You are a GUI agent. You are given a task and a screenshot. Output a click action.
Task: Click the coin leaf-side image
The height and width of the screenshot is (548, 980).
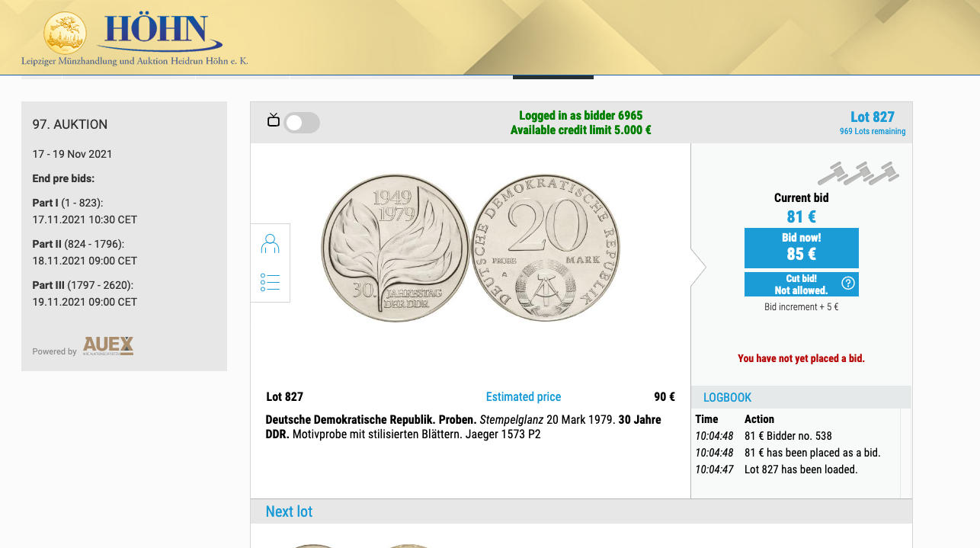(x=395, y=247)
